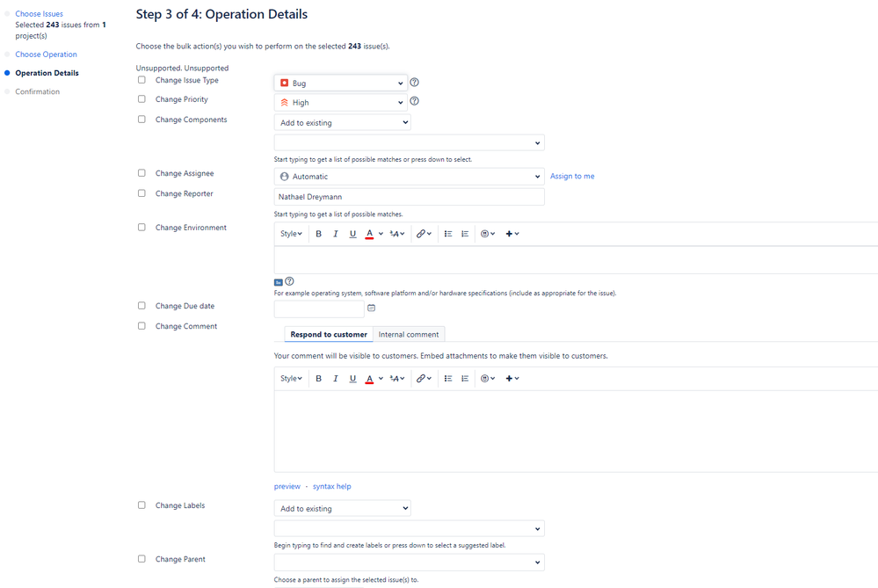The height and width of the screenshot is (588, 878).
Task: Open help icon below Environment editor
Action: [289, 281]
